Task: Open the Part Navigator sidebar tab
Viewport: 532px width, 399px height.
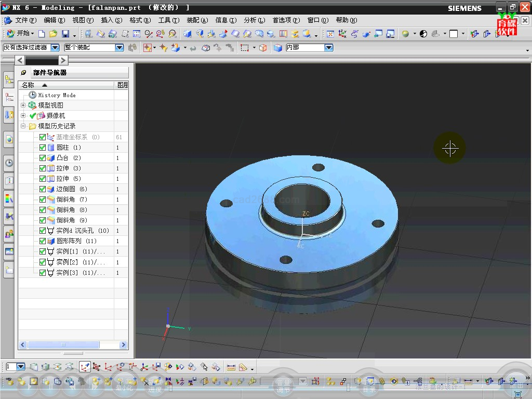Action: coord(9,97)
